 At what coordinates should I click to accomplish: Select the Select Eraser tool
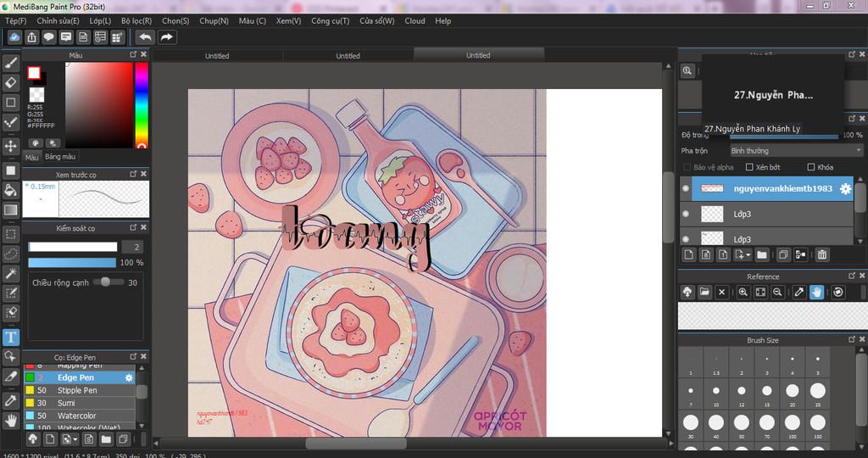[x=10, y=313]
